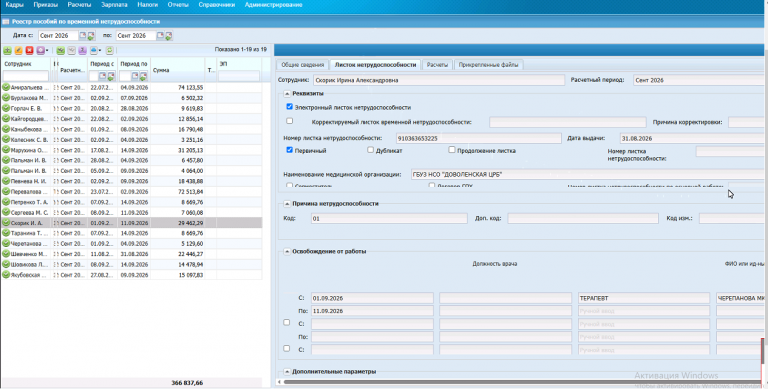Image resolution: width=768 pixels, height=389 pixels.
Task: Click the green approve-check toolbar icon
Action: point(60,50)
